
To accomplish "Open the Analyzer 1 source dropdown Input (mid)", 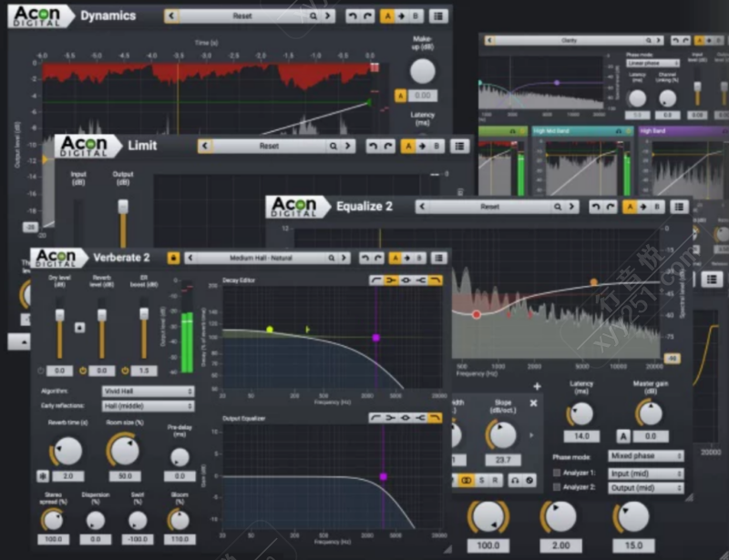I will [646, 473].
